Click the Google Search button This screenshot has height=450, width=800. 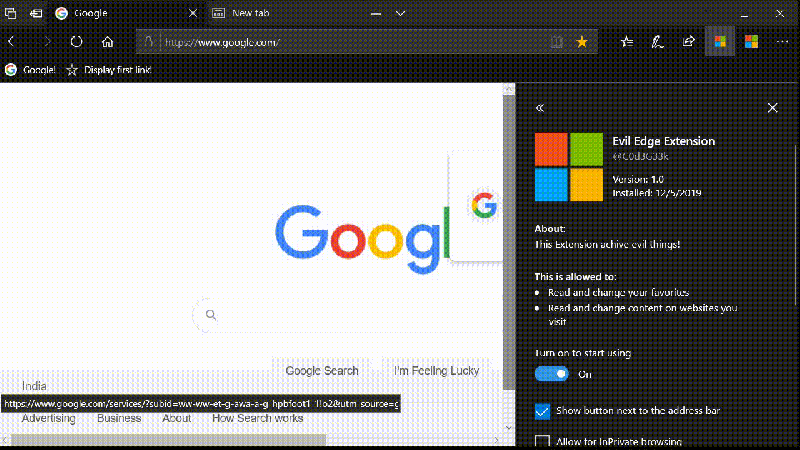322,371
